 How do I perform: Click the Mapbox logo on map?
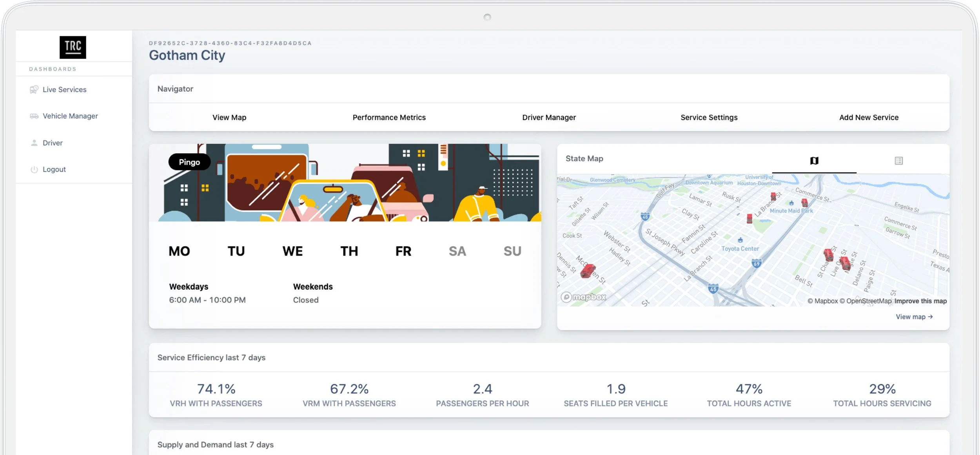tap(584, 297)
